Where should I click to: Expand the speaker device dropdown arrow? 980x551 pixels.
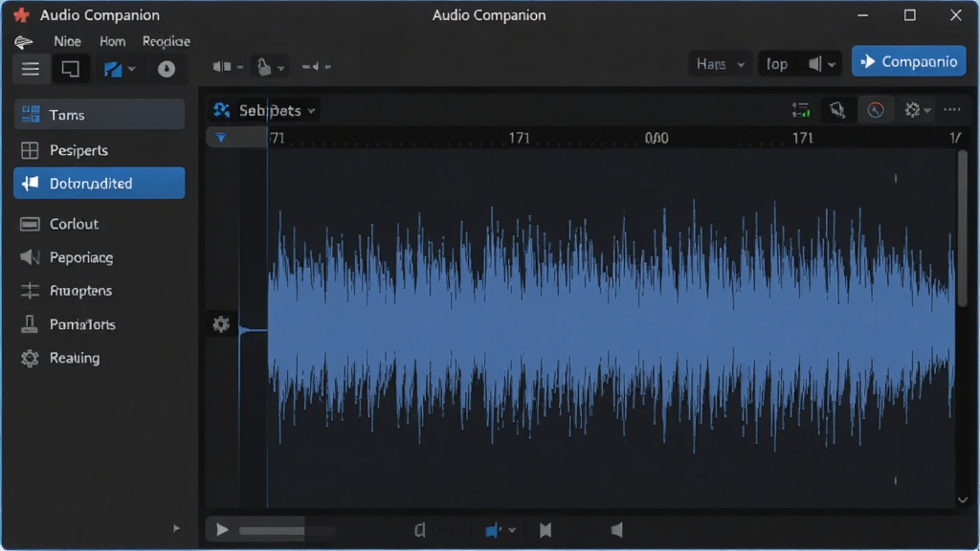click(239, 67)
